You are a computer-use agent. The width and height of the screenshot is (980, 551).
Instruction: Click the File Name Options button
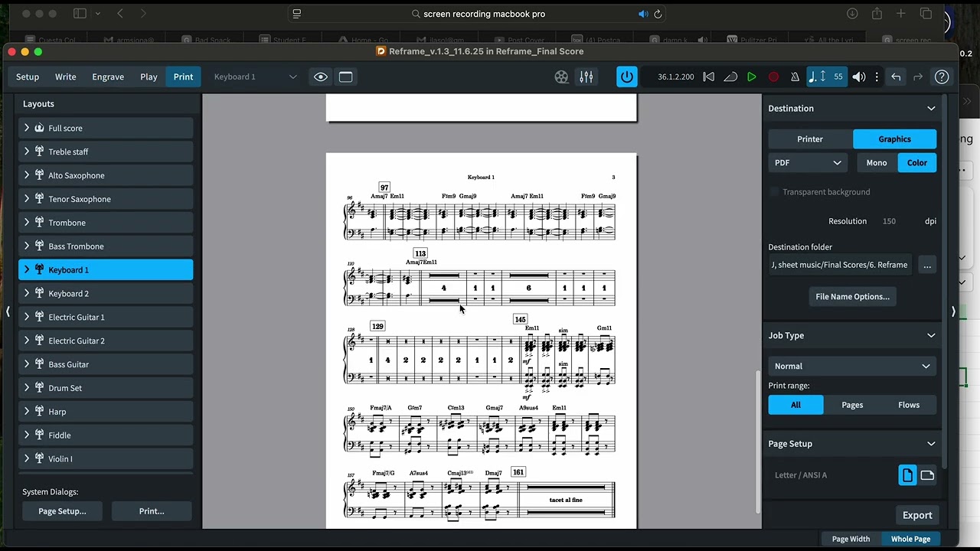852,297
